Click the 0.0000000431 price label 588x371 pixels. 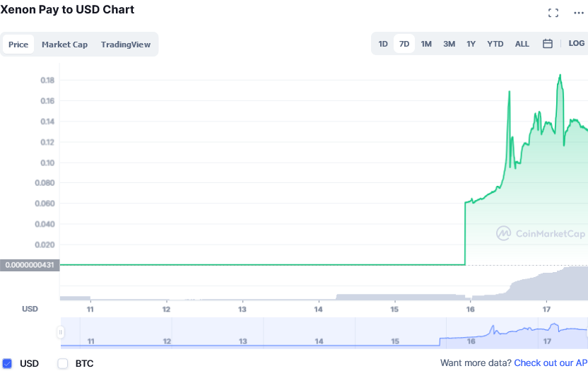(30, 265)
